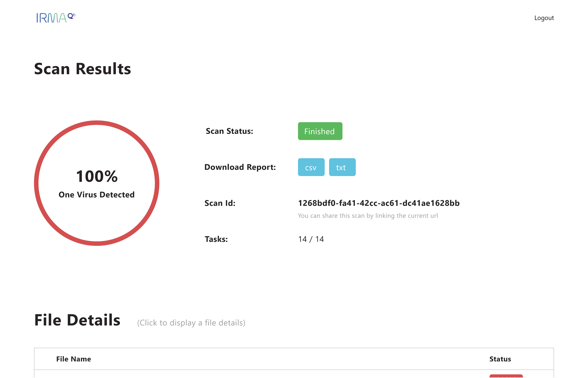Click the Tasks label
Screen dimensions: 588x378
click(x=216, y=239)
